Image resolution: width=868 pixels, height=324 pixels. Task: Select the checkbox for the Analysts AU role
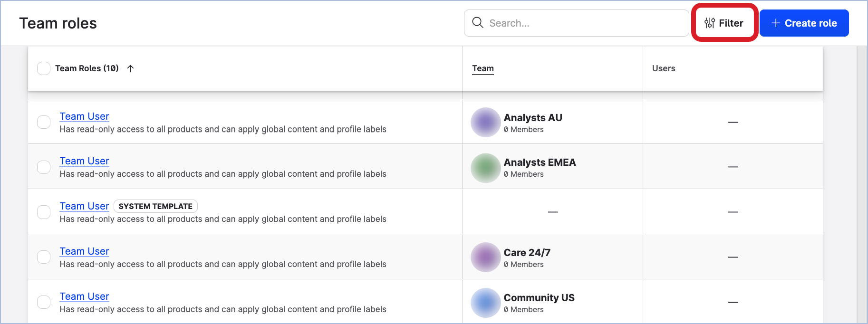click(x=44, y=122)
